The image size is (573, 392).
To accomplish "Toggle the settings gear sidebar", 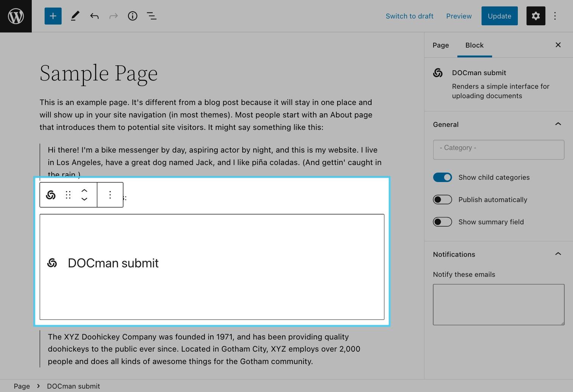I will (x=536, y=16).
